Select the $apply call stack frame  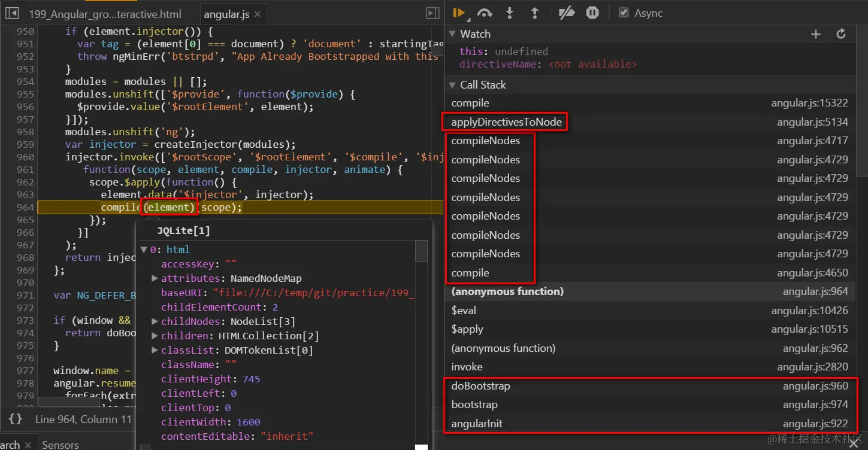point(650,329)
